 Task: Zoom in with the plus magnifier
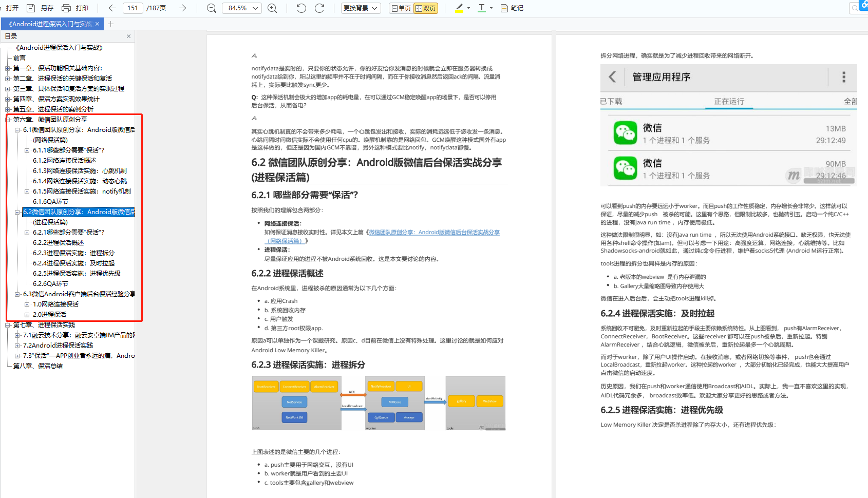272,8
